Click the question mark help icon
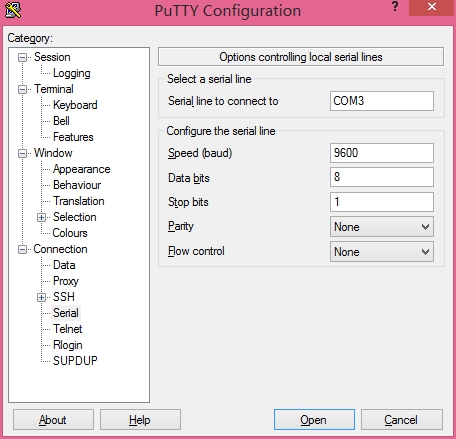The height and width of the screenshot is (439, 456). pos(395,7)
